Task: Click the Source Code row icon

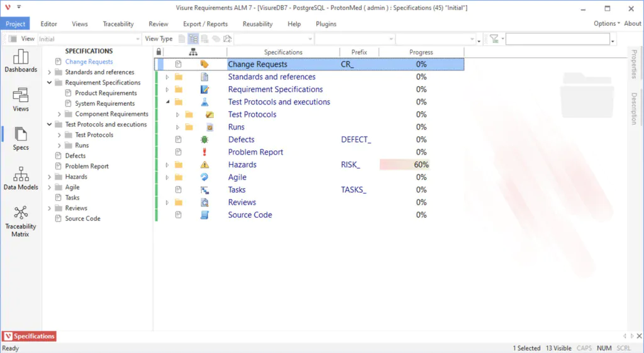Action: pos(204,215)
